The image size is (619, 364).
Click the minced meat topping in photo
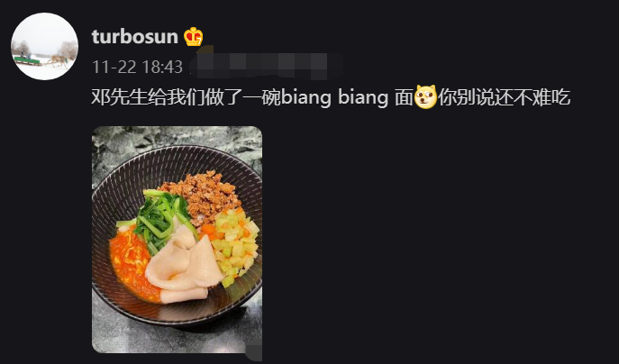coord(204,195)
